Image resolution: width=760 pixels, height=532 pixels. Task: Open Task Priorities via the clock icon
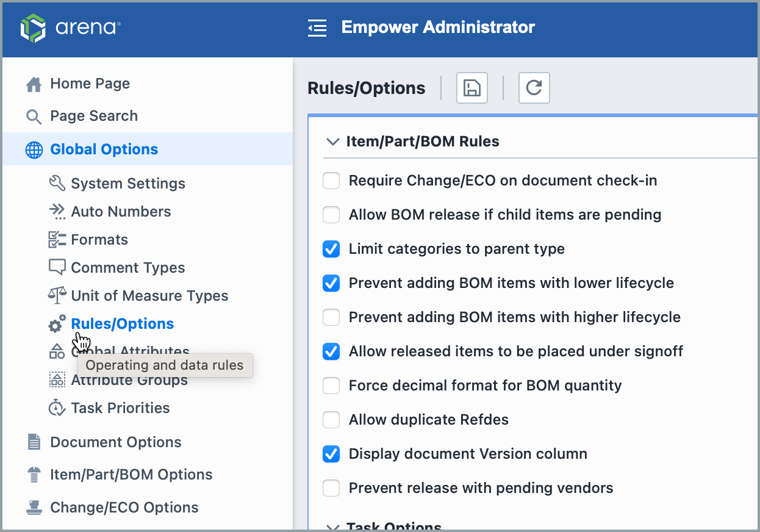tap(56, 408)
